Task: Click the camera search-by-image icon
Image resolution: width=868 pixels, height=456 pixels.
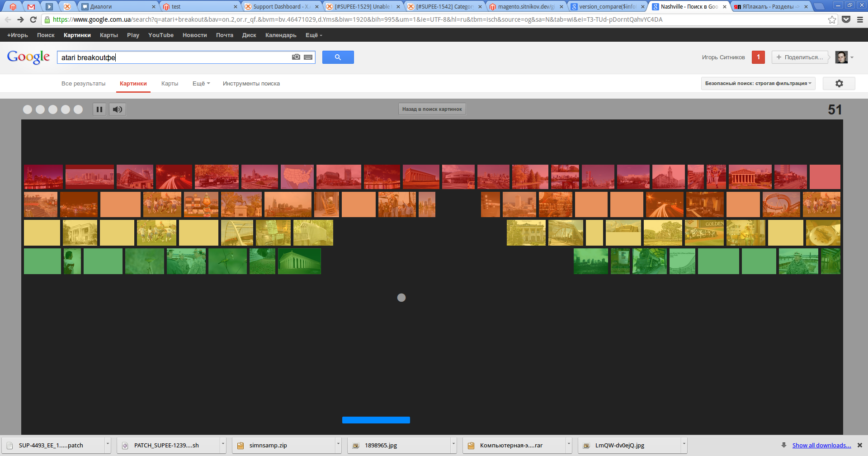Action: click(x=296, y=57)
